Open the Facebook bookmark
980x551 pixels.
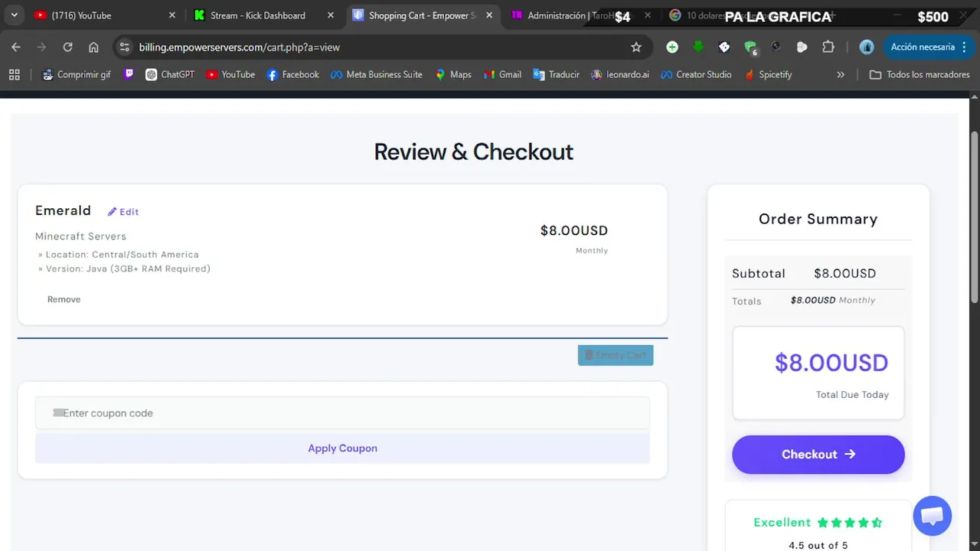[x=292, y=74]
